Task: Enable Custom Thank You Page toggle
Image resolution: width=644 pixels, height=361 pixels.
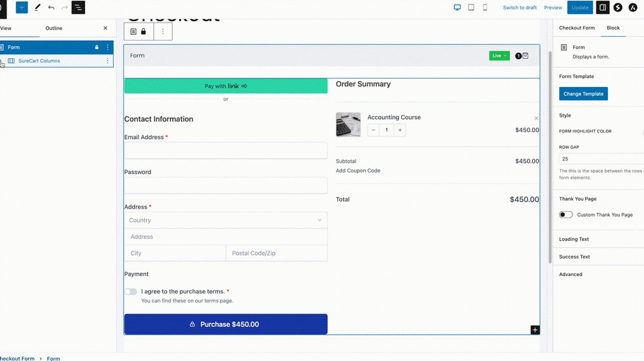Action: pos(565,214)
